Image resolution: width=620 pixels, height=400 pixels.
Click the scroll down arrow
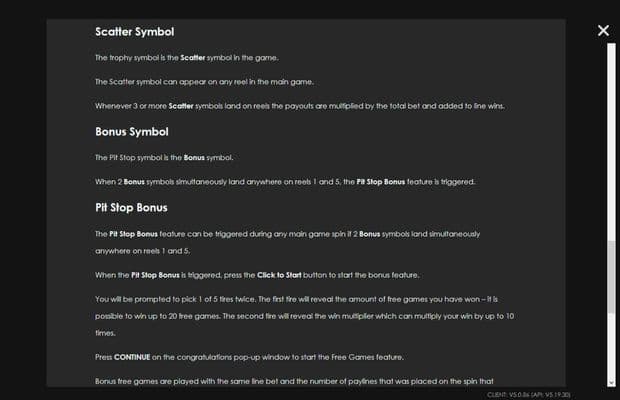point(612,381)
